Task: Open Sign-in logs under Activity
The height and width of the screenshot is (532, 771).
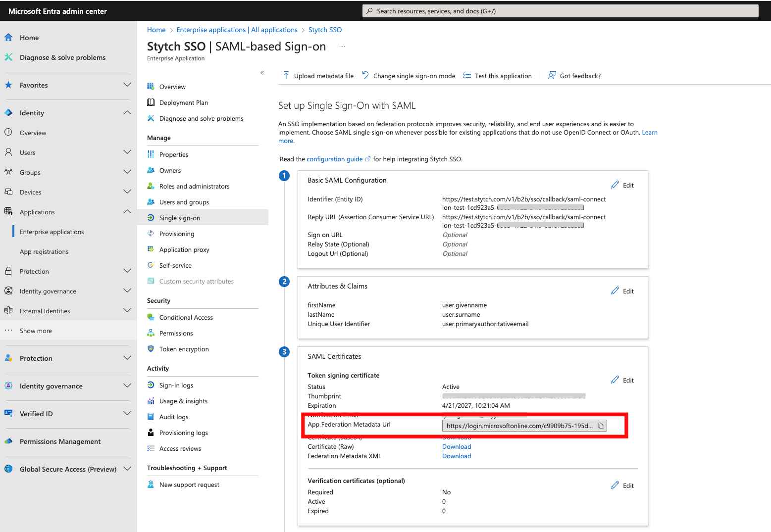Action: click(176, 386)
